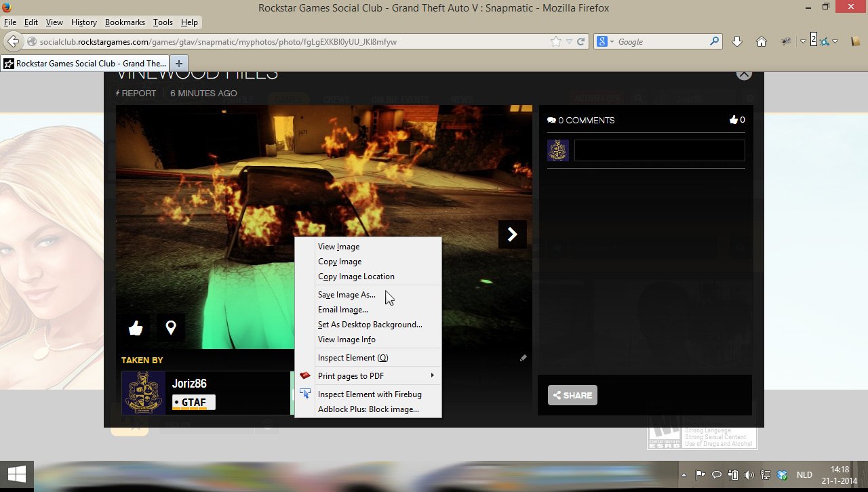Screen dimensions: 868x492
Task: Open the Edit menu
Action: coord(31,22)
